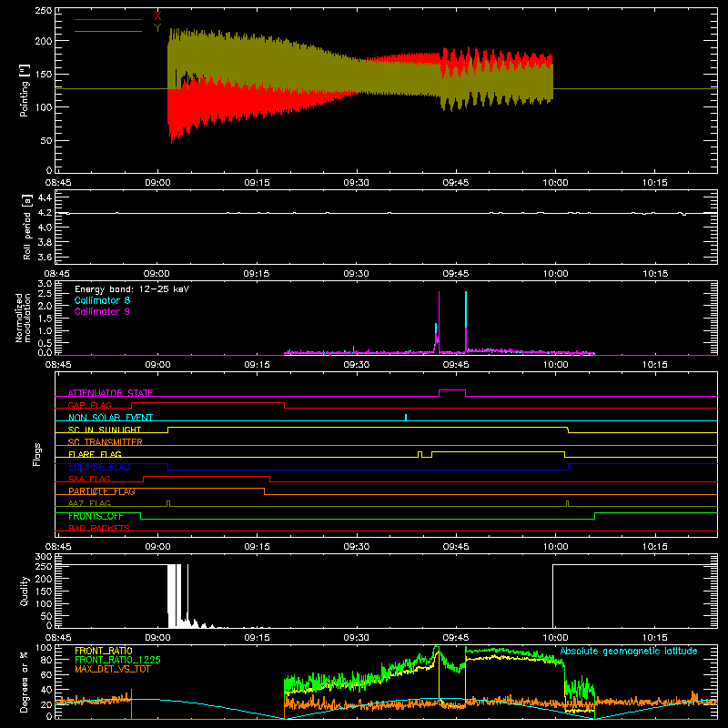Click the red X legend label
Viewport: 728px width, 728px height.
(157, 15)
